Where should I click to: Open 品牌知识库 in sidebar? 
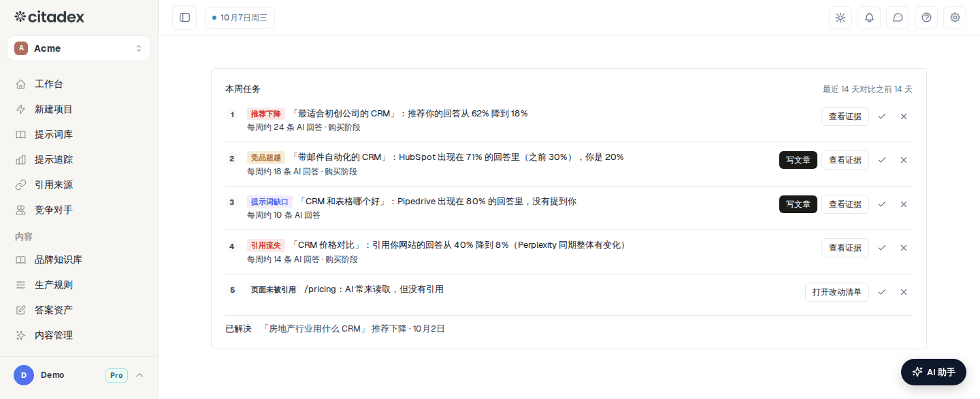click(x=79, y=260)
